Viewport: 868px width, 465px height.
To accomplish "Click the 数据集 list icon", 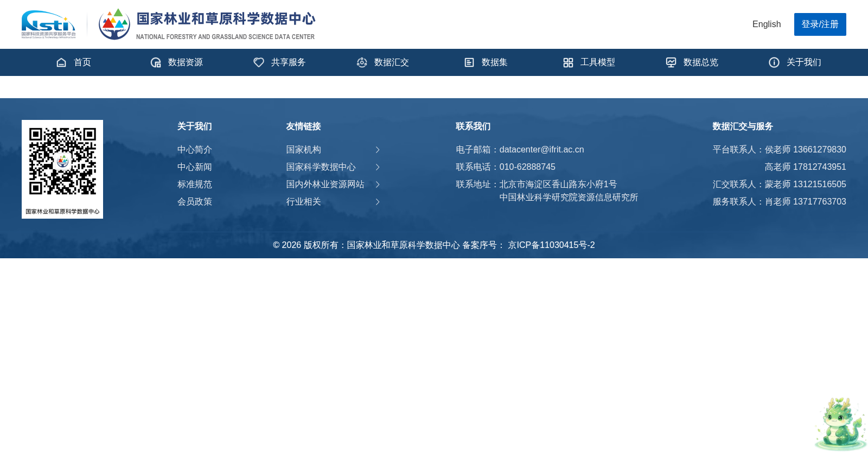I will [x=469, y=62].
